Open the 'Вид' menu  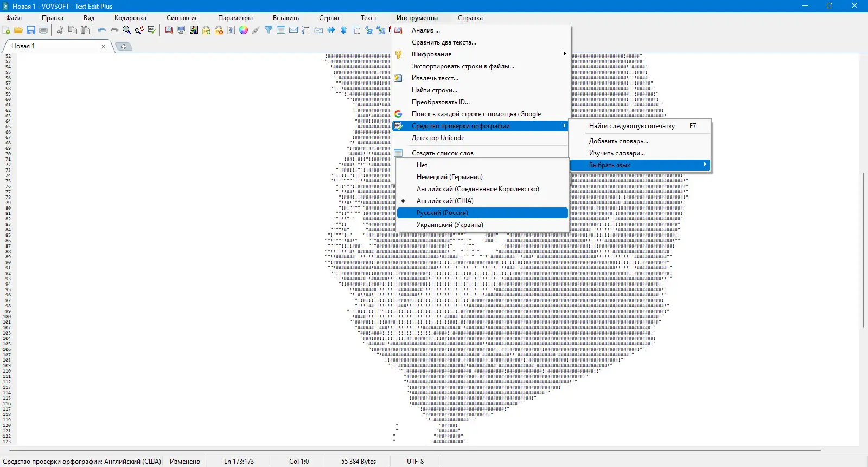pyautogui.click(x=89, y=18)
